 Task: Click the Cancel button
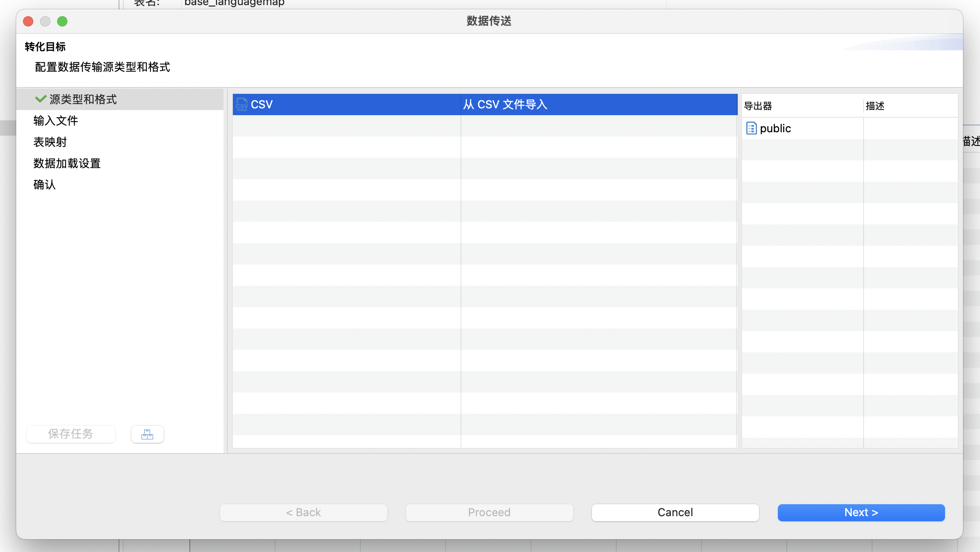click(x=675, y=512)
